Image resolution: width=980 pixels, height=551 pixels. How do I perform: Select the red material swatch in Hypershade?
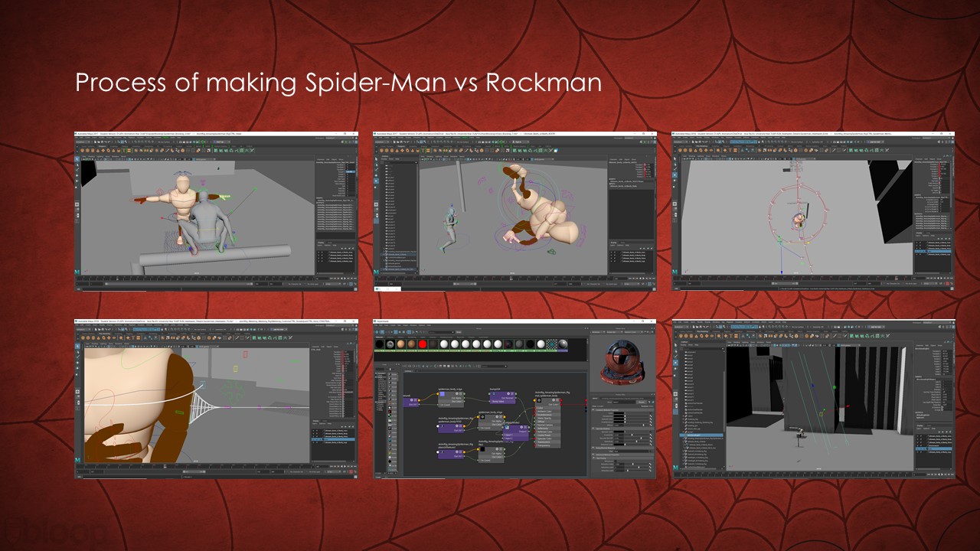click(422, 344)
